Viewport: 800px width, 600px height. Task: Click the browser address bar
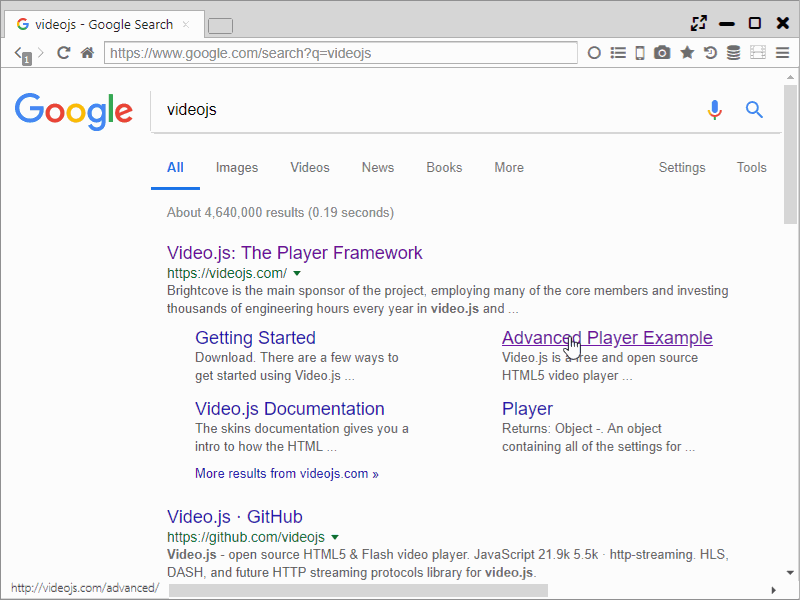tap(340, 53)
